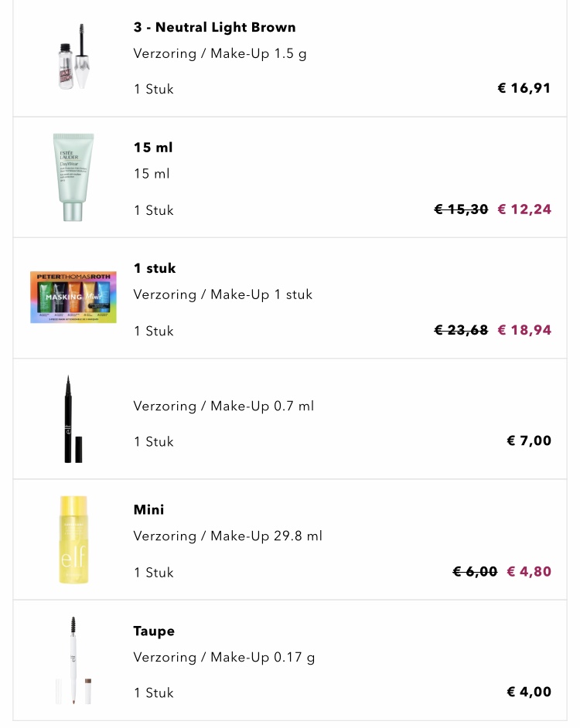
Task: Click the € 4,00 Taupe pencil price
Action: (x=529, y=692)
